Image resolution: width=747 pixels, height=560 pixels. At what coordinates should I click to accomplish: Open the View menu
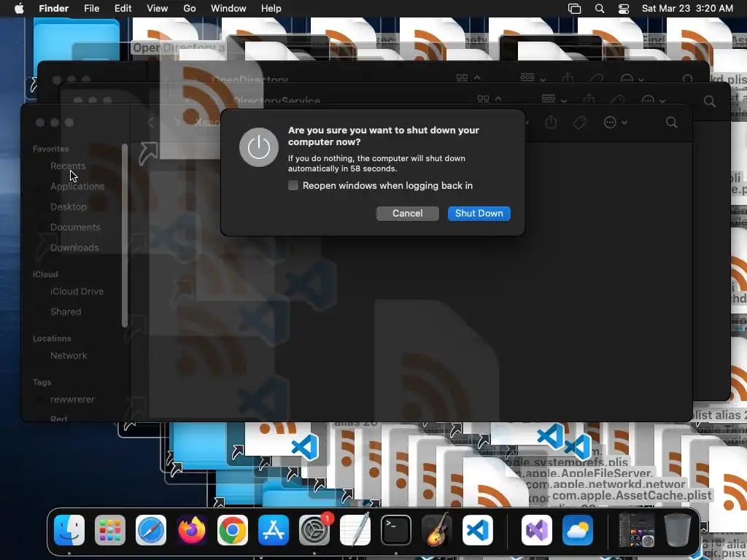158,9
